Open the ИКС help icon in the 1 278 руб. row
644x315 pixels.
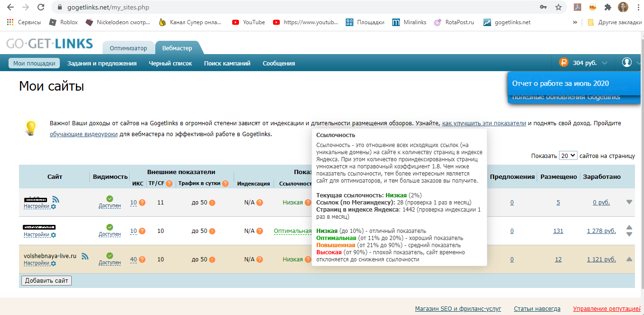pyautogui.click(x=142, y=231)
